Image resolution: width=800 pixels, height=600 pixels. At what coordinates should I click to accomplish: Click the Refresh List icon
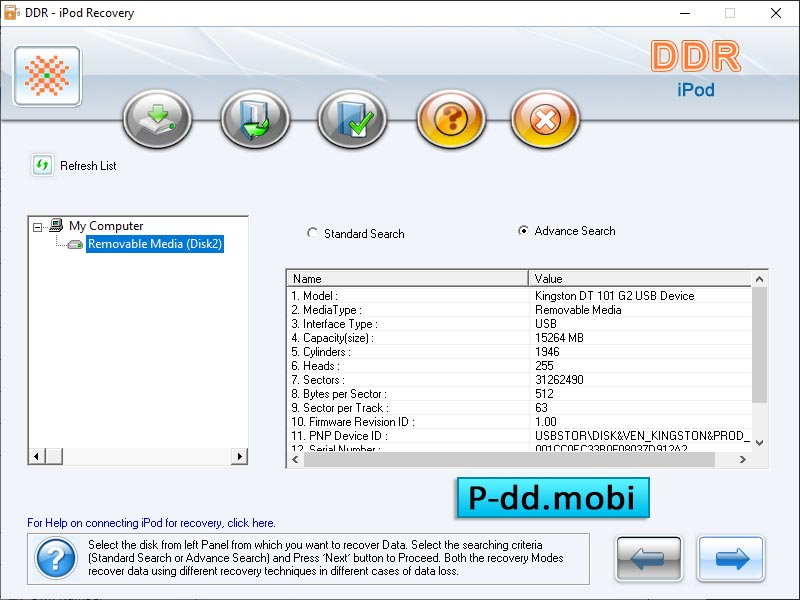click(x=41, y=164)
